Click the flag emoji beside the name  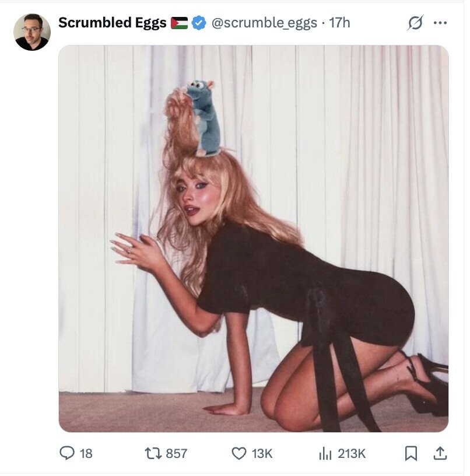point(180,23)
